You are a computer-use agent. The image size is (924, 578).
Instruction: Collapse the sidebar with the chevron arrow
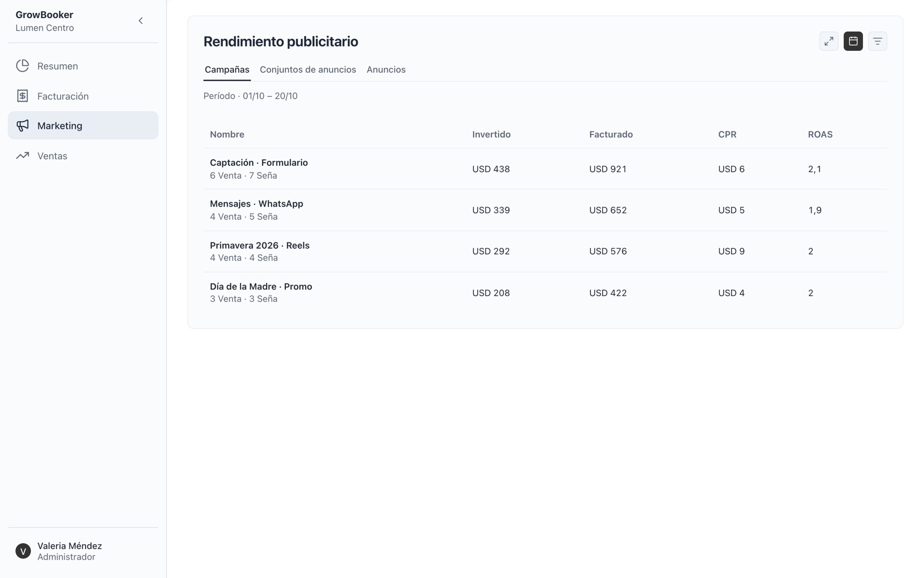click(x=141, y=21)
